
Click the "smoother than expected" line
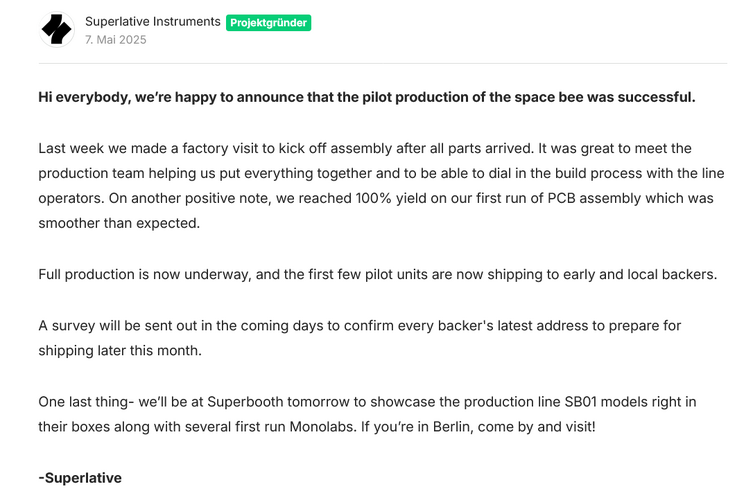click(119, 223)
